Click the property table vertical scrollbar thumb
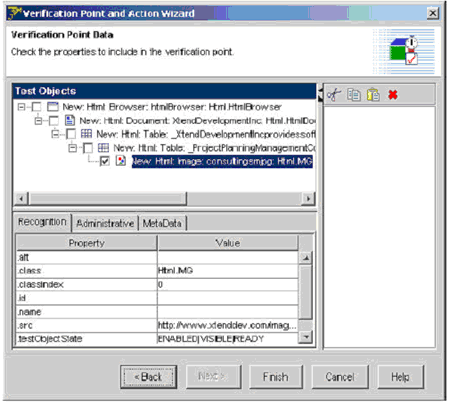Screen dimensions: 450x408 (x=306, y=292)
